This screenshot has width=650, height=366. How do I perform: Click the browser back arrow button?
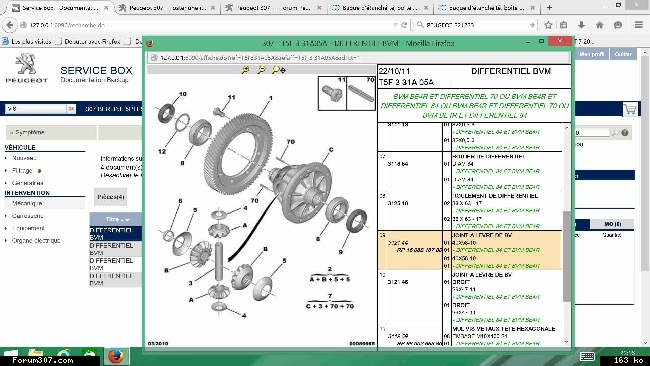pos(10,25)
